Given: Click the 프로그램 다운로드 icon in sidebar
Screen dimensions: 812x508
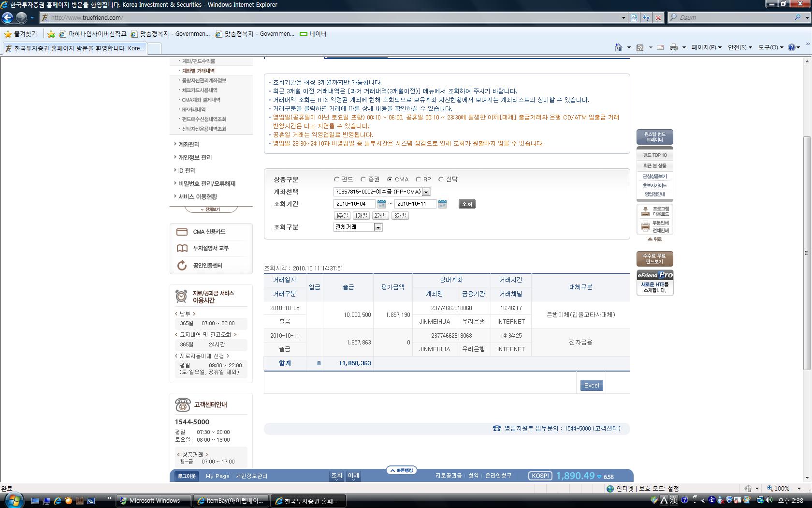Looking at the screenshot, I should [645, 211].
